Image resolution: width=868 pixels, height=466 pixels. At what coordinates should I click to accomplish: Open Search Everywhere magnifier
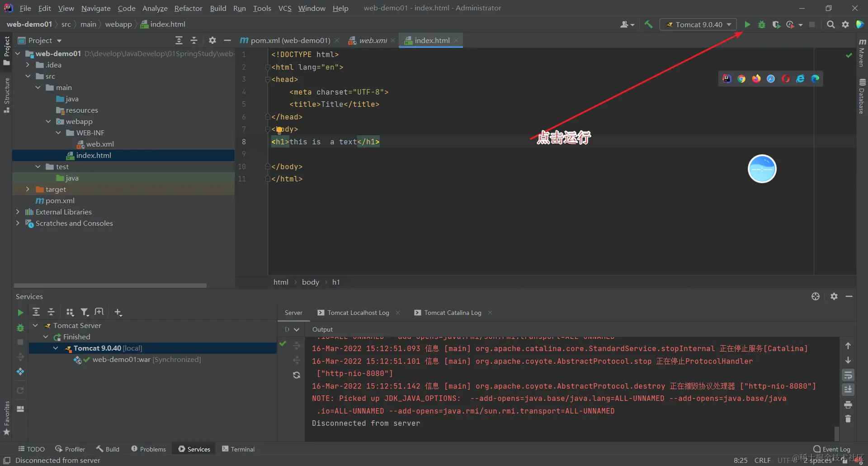830,24
